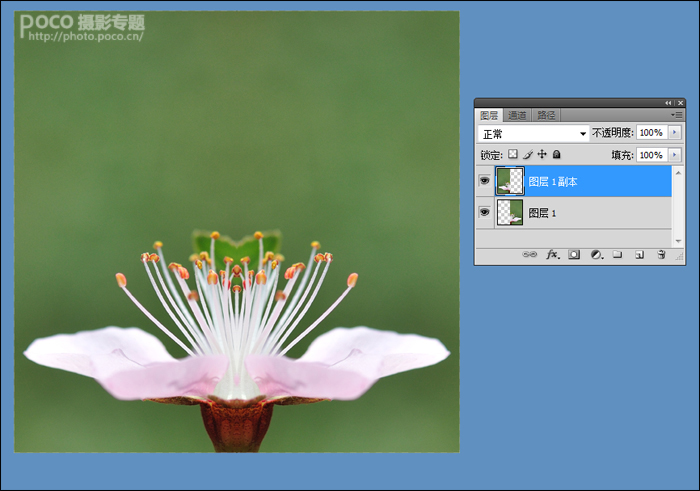Open the 填充 fill slider arrow
700x491 pixels.
tap(675, 155)
